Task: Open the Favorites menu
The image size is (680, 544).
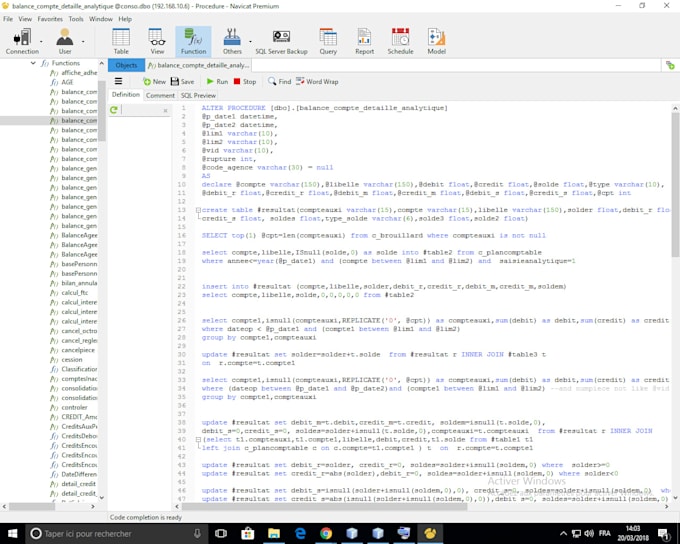Action: click(50, 18)
